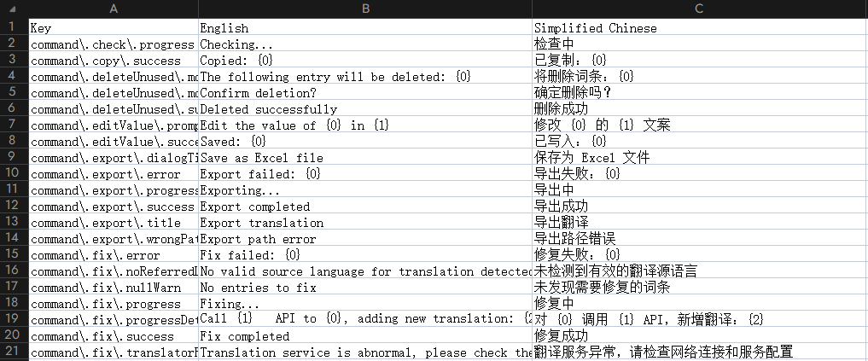
Task: Select Chinese cell '将删除词条: {0}'
Action: coord(700,77)
